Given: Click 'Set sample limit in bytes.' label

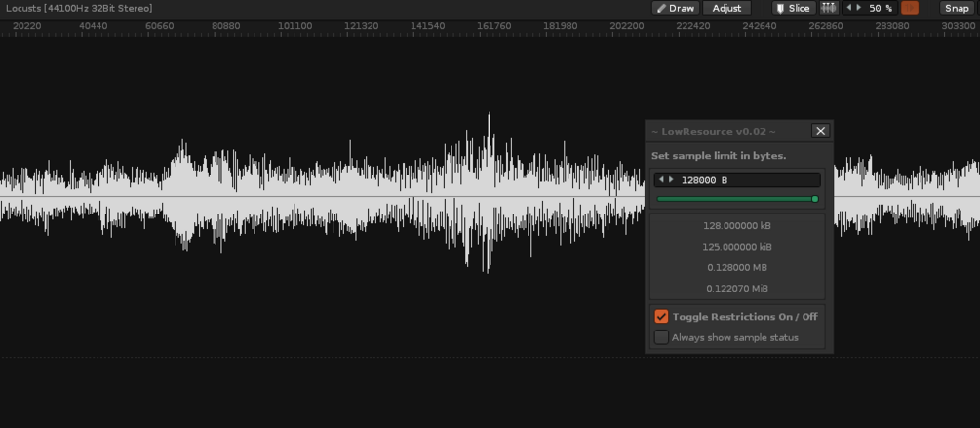Looking at the screenshot, I should [x=719, y=156].
